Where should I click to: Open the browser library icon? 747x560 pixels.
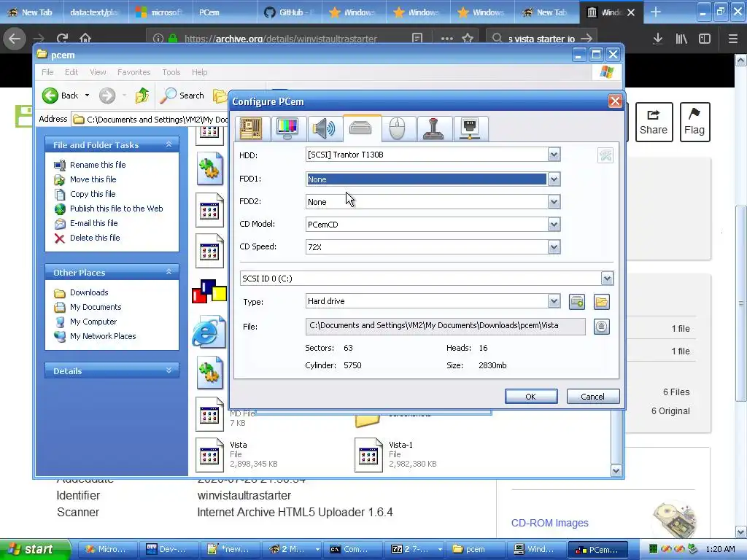(x=681, y=39)
